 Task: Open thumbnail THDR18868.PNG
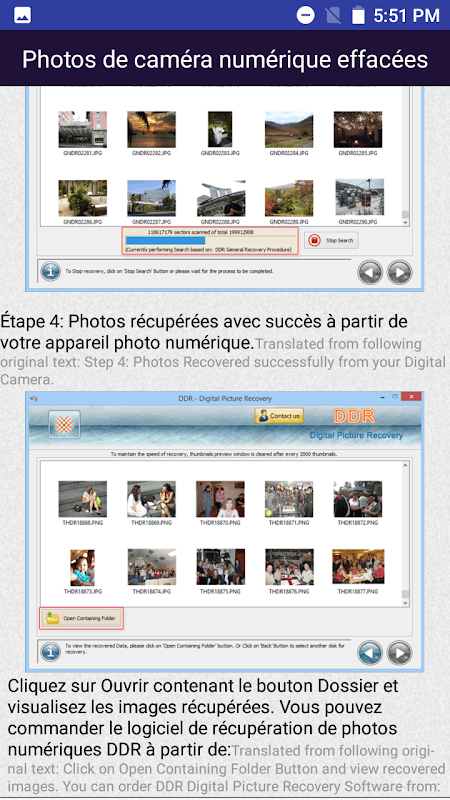[82, 499]
